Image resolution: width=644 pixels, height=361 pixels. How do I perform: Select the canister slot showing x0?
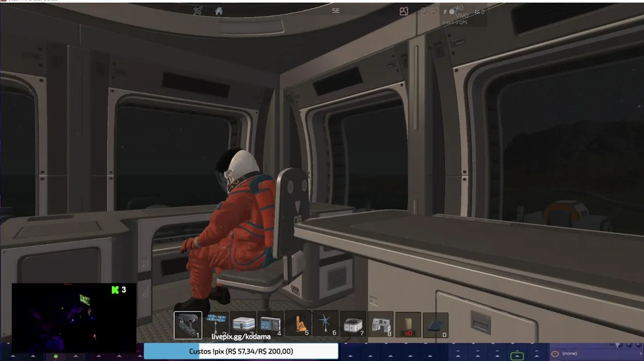click(408, 324)
